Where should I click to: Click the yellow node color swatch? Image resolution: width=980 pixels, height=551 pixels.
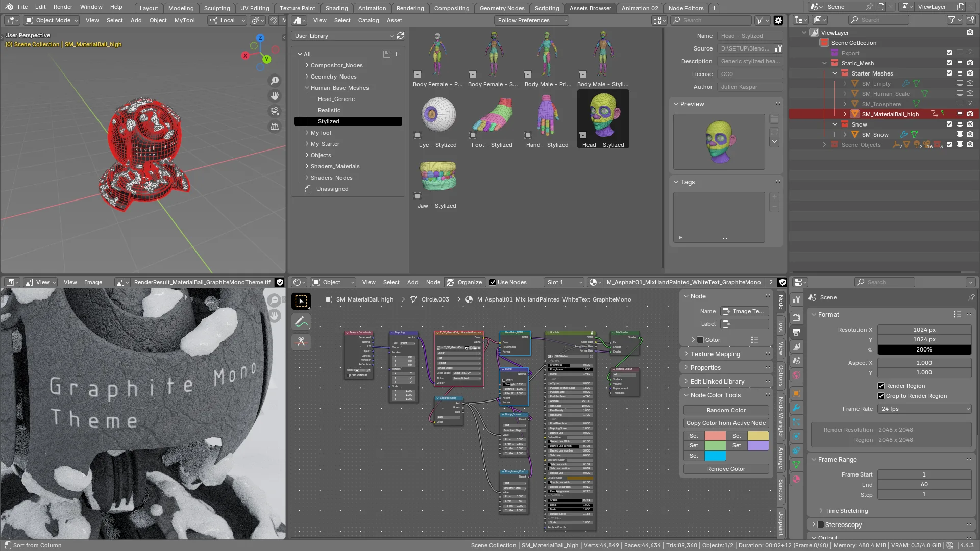pos(758,436)
